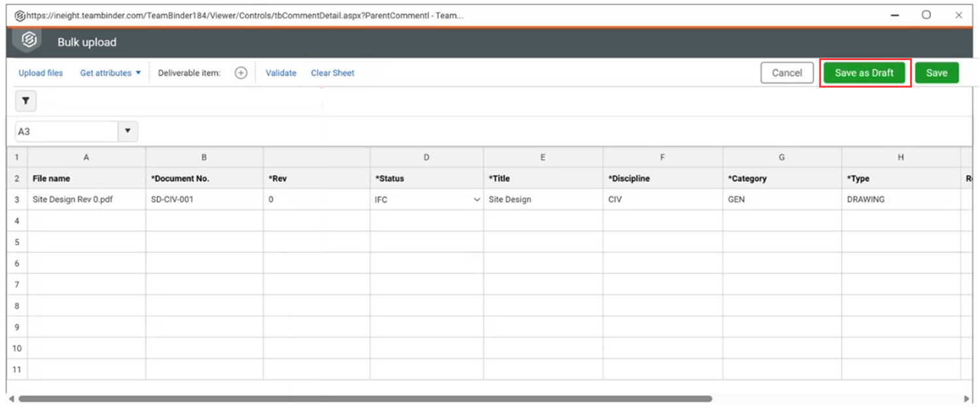
Task: Click the DRAWING type cell
Action: [900, 200]
